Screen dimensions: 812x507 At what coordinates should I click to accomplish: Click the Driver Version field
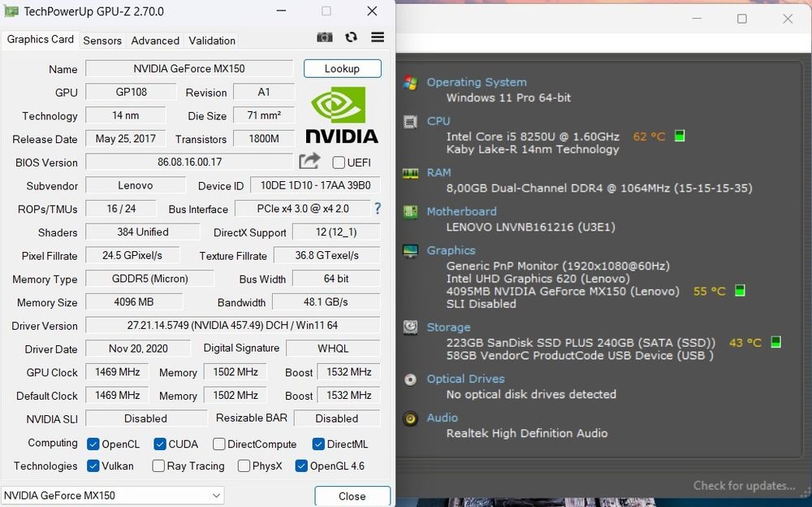pyautogui.click(x=232, y=325)
